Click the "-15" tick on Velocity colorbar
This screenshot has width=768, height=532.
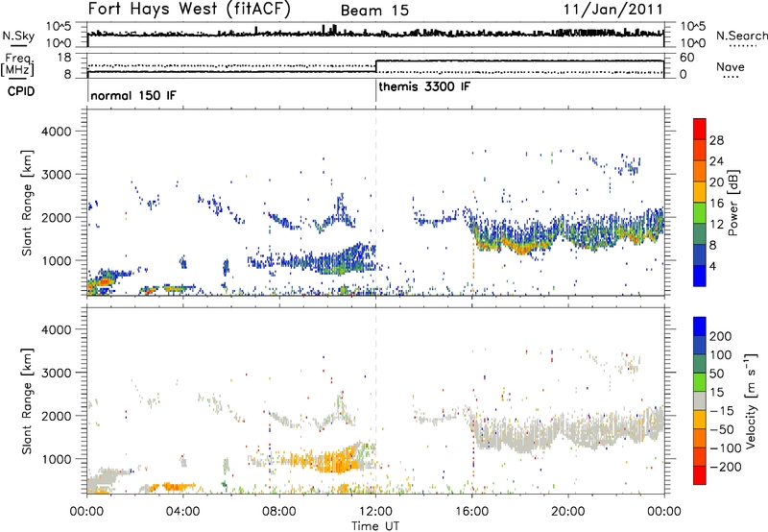(x=721, y=411)
